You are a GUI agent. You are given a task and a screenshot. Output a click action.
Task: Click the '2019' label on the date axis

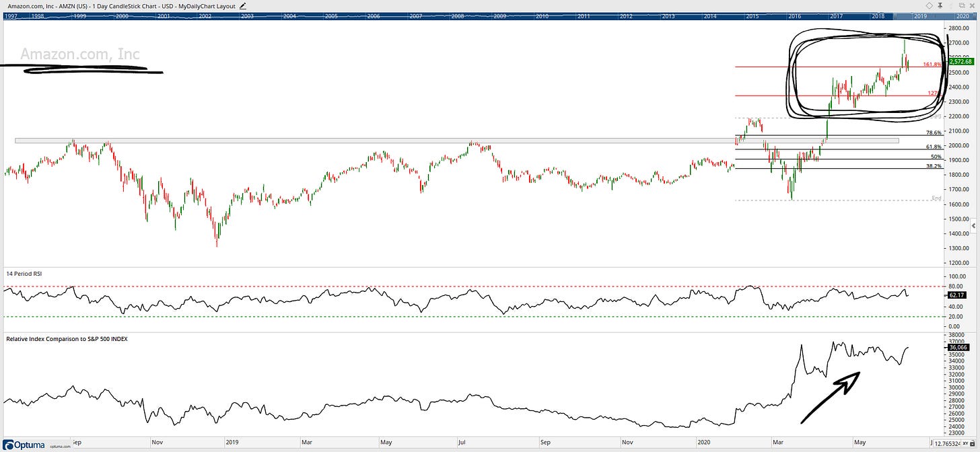[x=232, y=443]
